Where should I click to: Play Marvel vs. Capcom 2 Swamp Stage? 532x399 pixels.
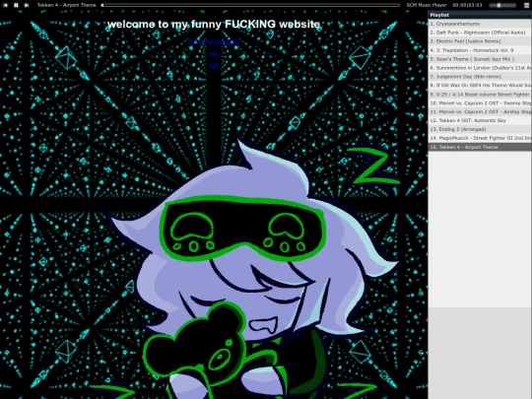(480, 103)
